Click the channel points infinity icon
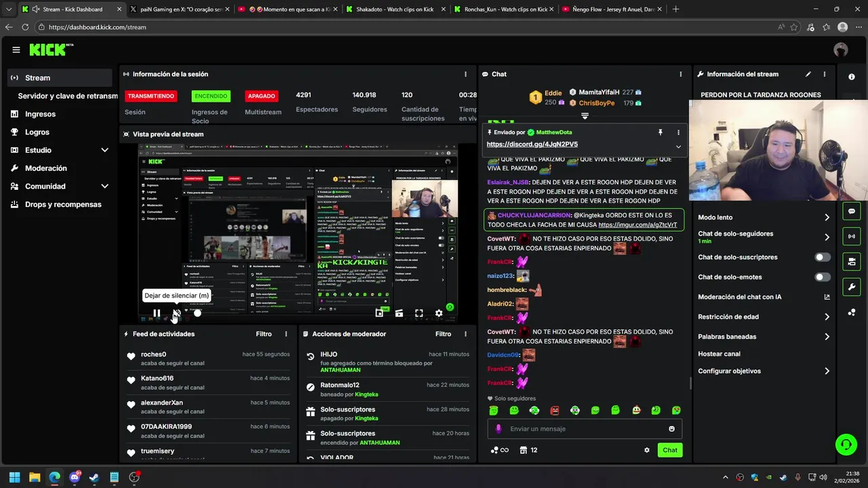Screen dimensions: 868x488 pyautogui.click(x=500, y=450)
